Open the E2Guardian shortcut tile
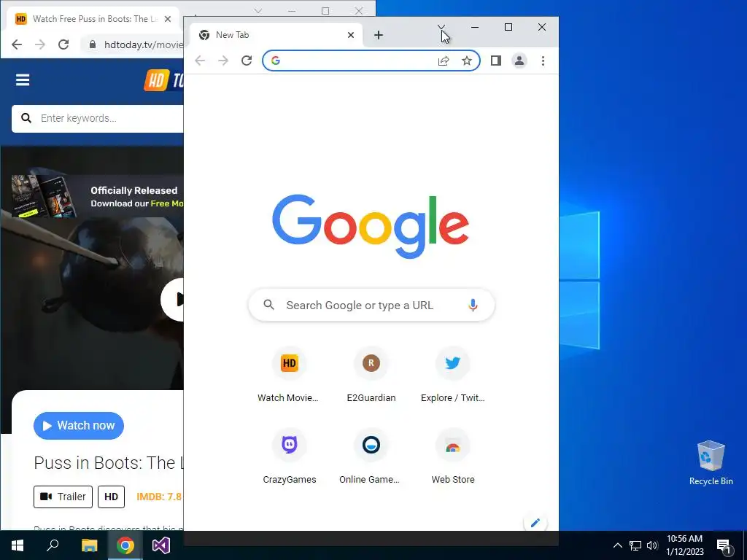747x560 pixels. (x=371, y=376)
